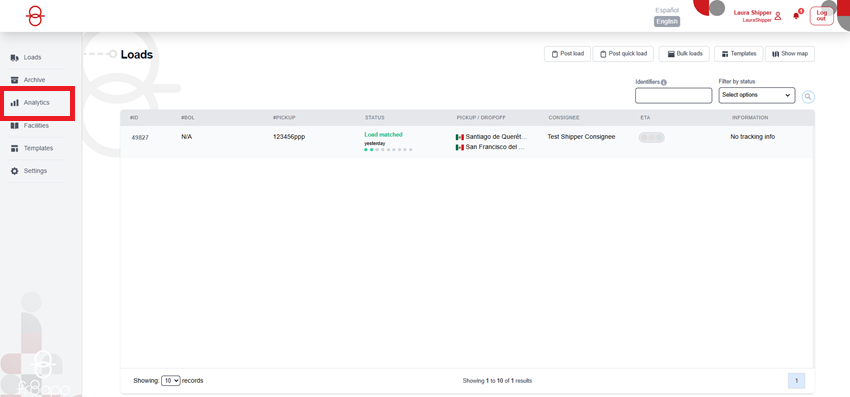Go to Analytics in the sidebar
Image resolution: width=850 pixels, height=397 pixels.
coord(37,103)
